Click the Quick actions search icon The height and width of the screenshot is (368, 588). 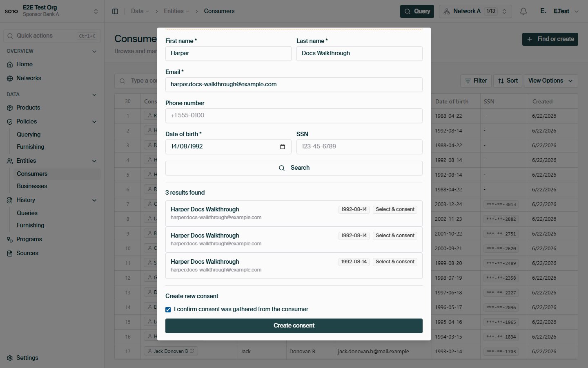pos(10,36)
